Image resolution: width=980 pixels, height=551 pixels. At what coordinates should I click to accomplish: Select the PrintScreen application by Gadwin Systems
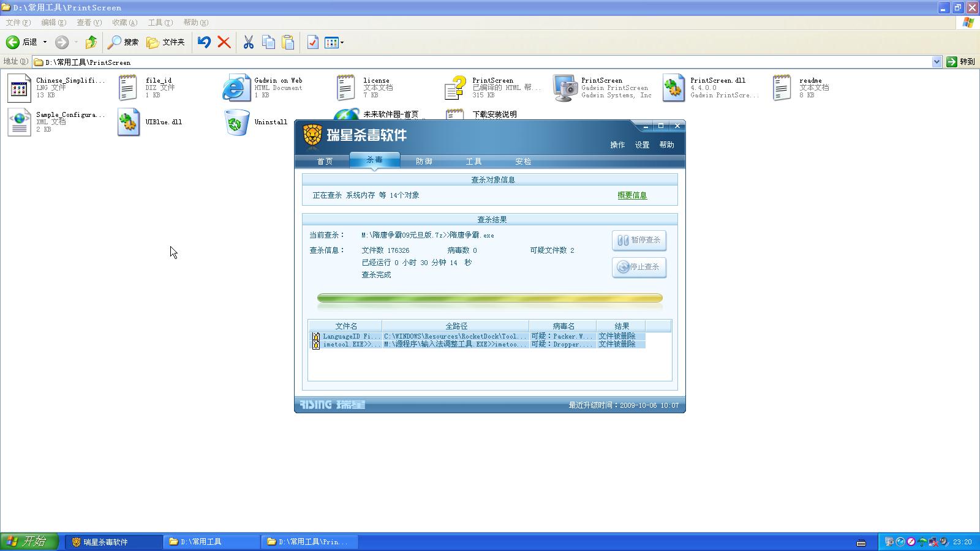coord(602,88)
